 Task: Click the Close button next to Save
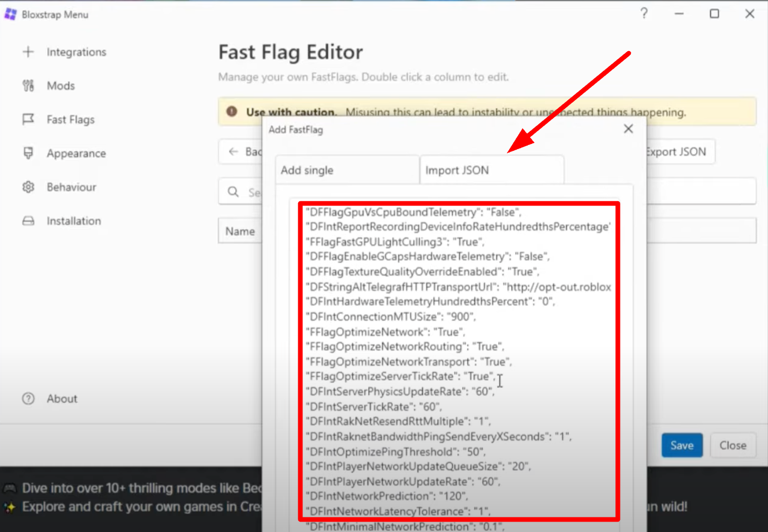tap(733, 445)
